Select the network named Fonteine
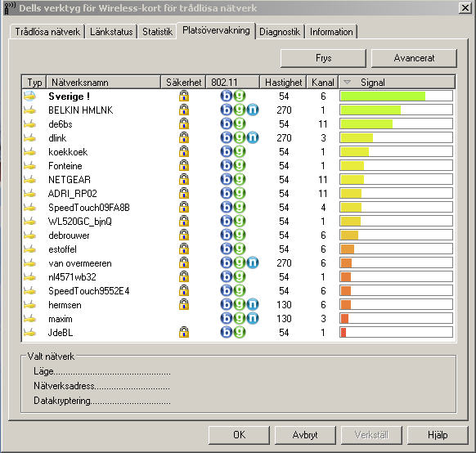The height and width of the screenshot is (453, 476). 65,166
